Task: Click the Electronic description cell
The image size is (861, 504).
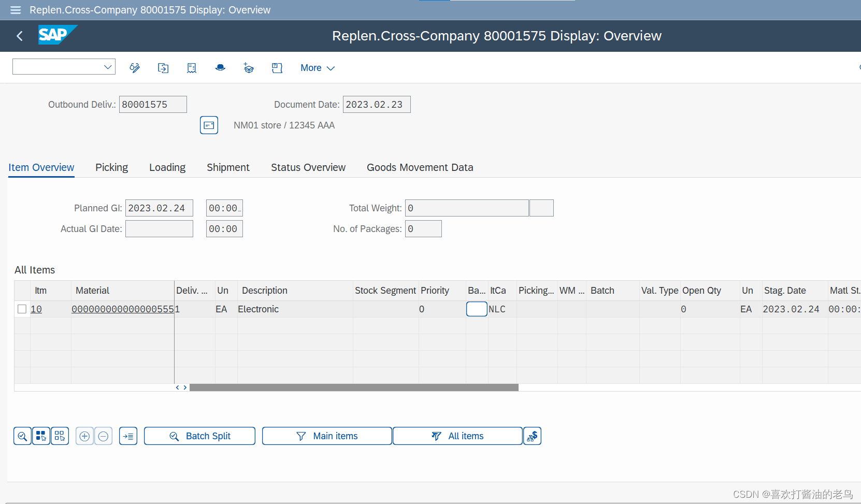Action: (x=295, y=309)
